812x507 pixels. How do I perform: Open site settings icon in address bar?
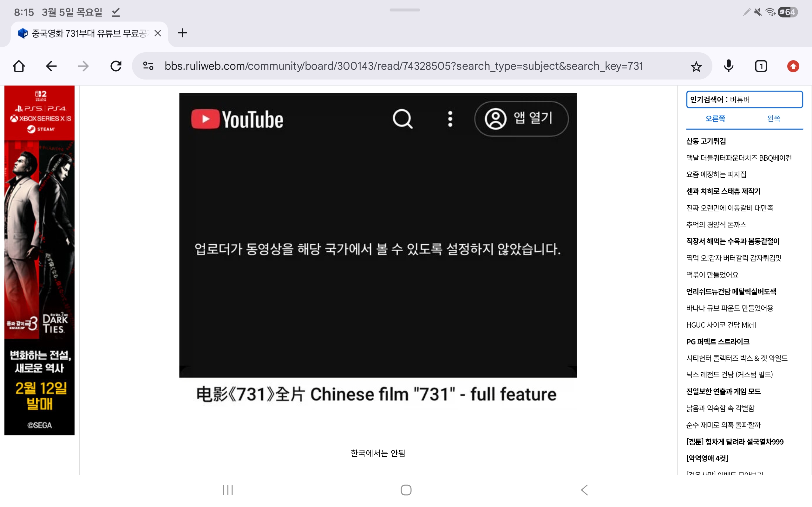click(148, 66)
